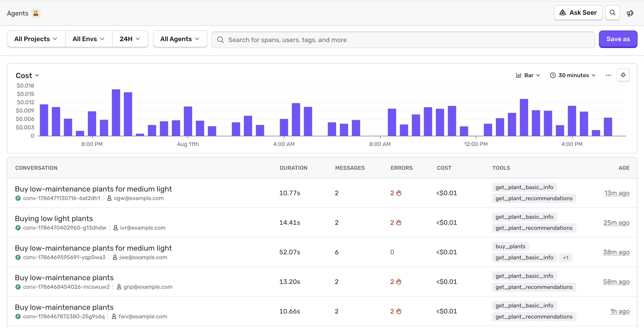Click the fire icon in the 10.66s row

tap(399, 311)
